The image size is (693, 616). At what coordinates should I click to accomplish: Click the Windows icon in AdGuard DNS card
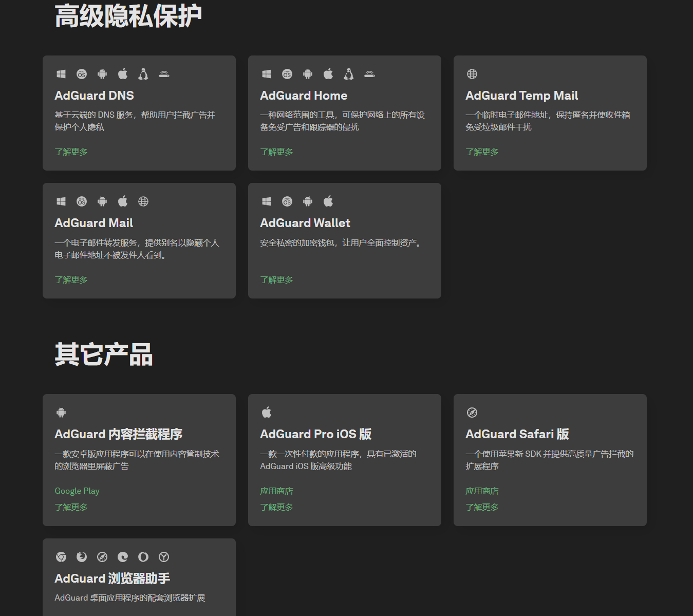click(61, 74)
